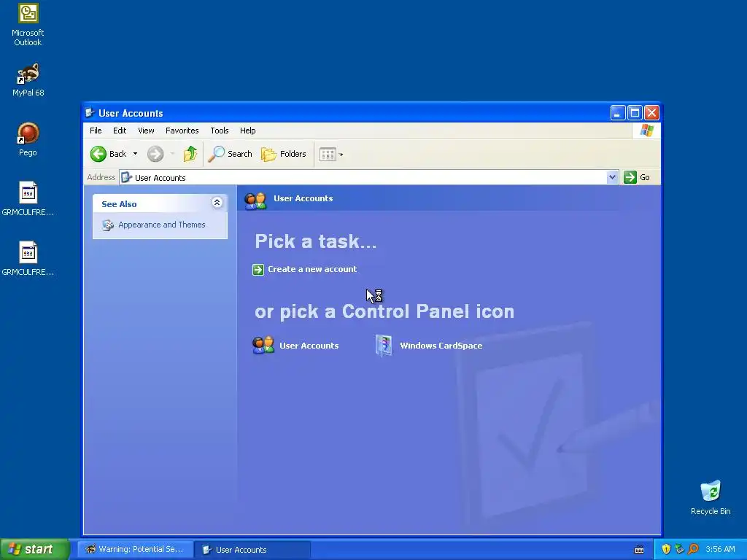Click the green arrow beside Create a new account
The image size is (747, 560).
pos(258,270)
